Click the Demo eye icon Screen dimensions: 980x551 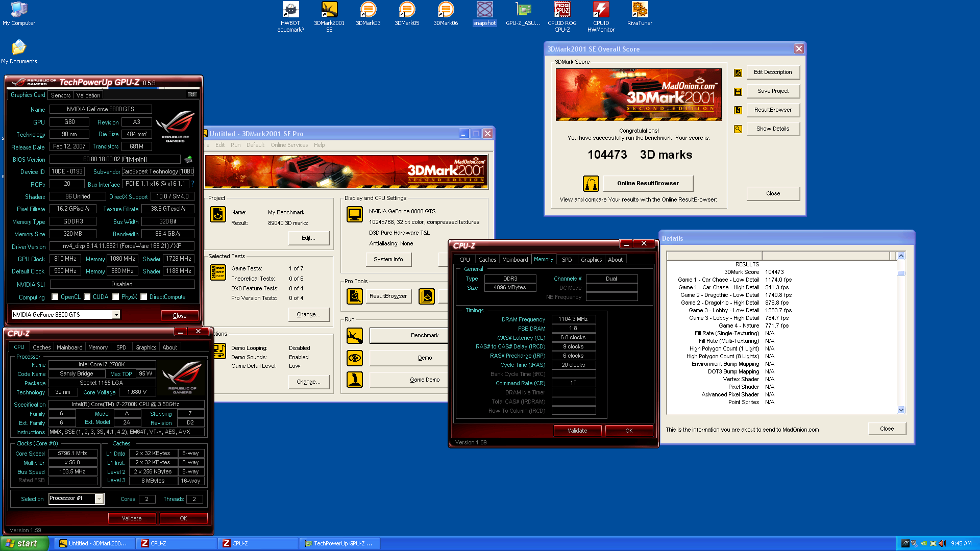pos(355,358)
